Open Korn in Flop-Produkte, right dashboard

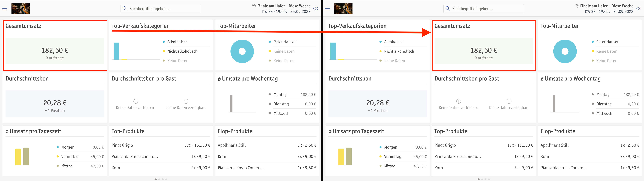pos(590,157)
